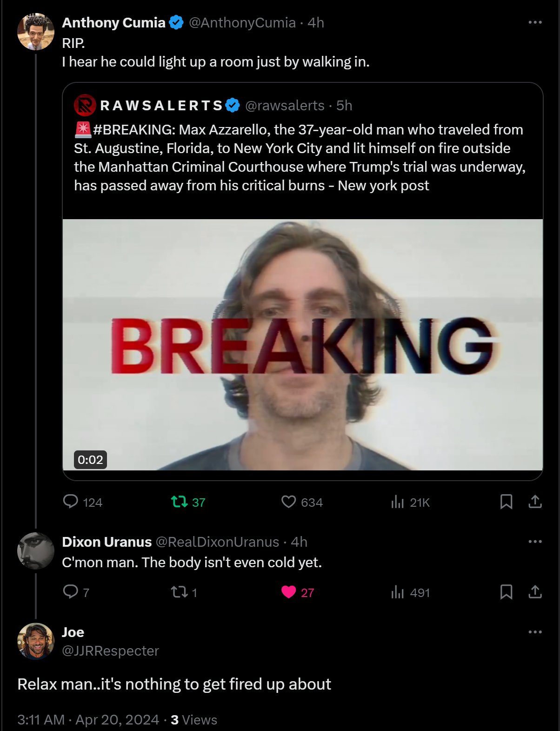This screenshot has height=731, width=560.
Task: Open the 3:11 AM Apr 20, 2024 timestamp
Action: [x=88, y=719]
